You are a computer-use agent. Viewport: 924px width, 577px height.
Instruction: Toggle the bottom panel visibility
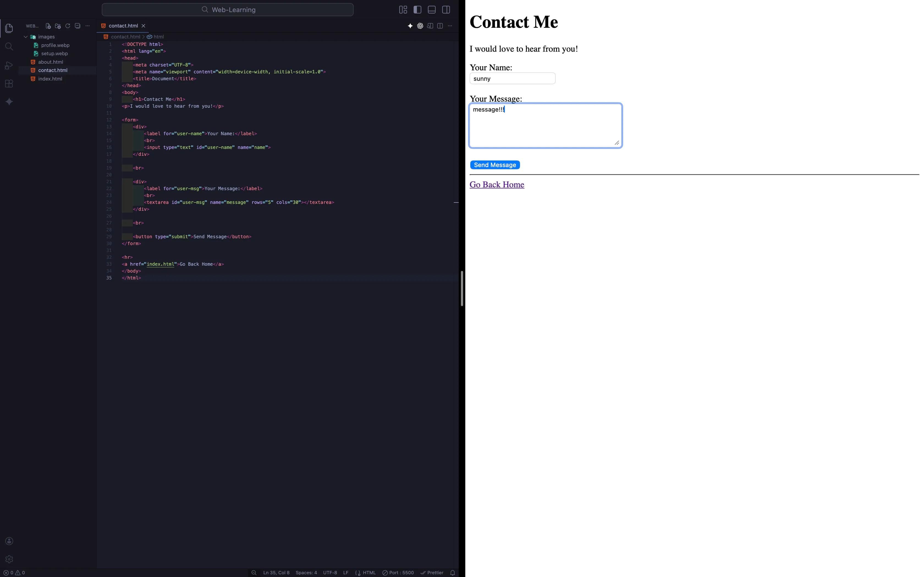[x=431, y=10]
